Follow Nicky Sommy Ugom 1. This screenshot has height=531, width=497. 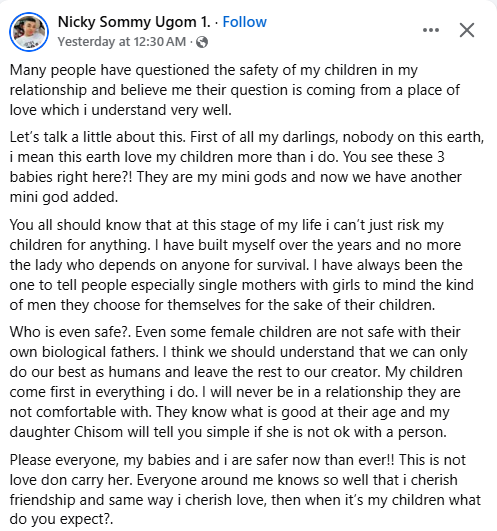(x=244, y=22)
